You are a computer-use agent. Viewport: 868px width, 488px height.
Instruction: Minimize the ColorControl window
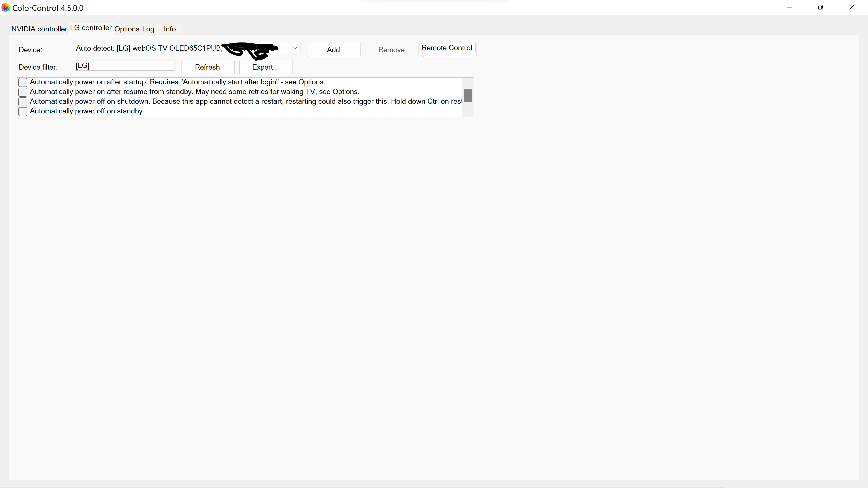[x=790, y=7]
